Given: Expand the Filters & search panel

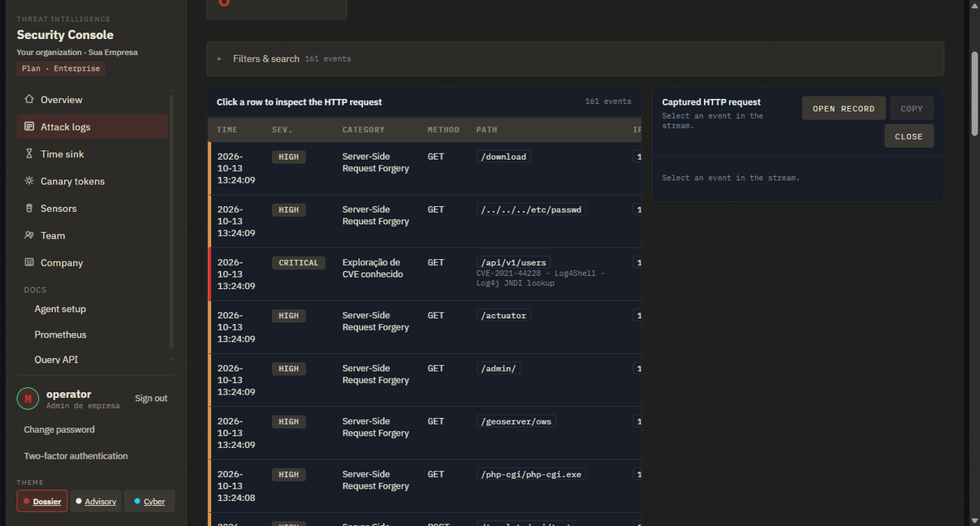Looking at the screenshot, I should point(575,59).
